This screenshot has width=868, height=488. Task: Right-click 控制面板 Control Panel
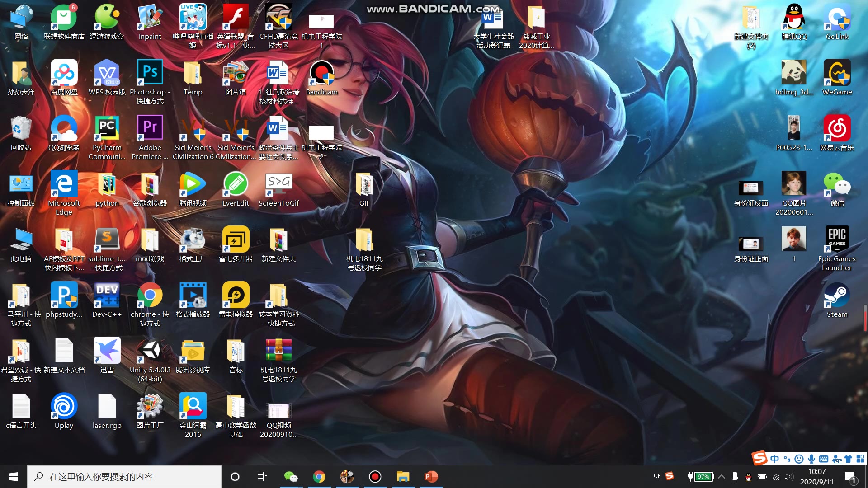point(20,187)
